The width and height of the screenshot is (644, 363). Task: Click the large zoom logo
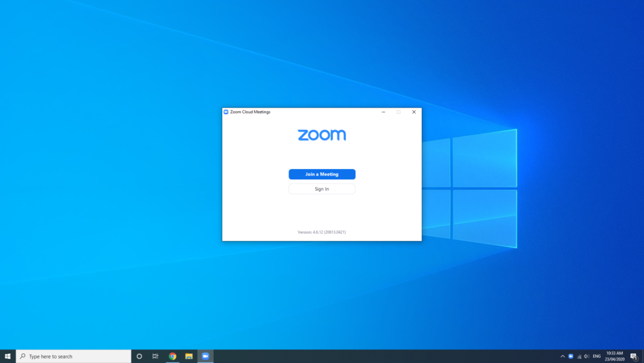point(321,135)
